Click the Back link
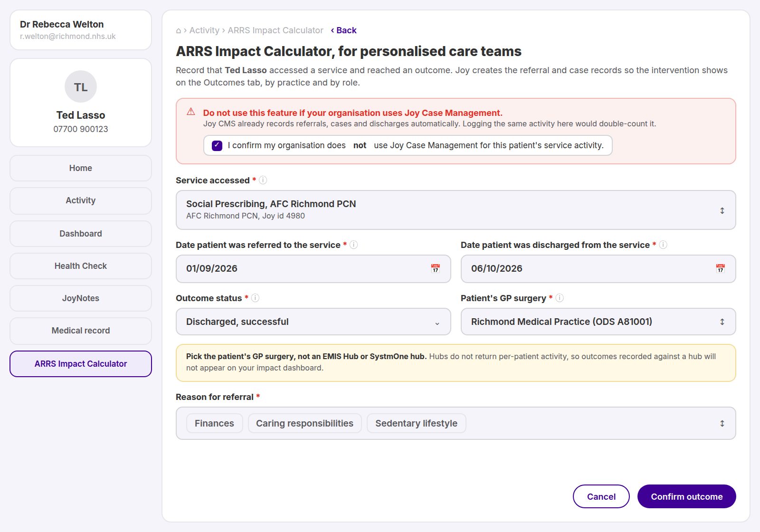This screenshot has width=760, height=532. click(344, 30)
